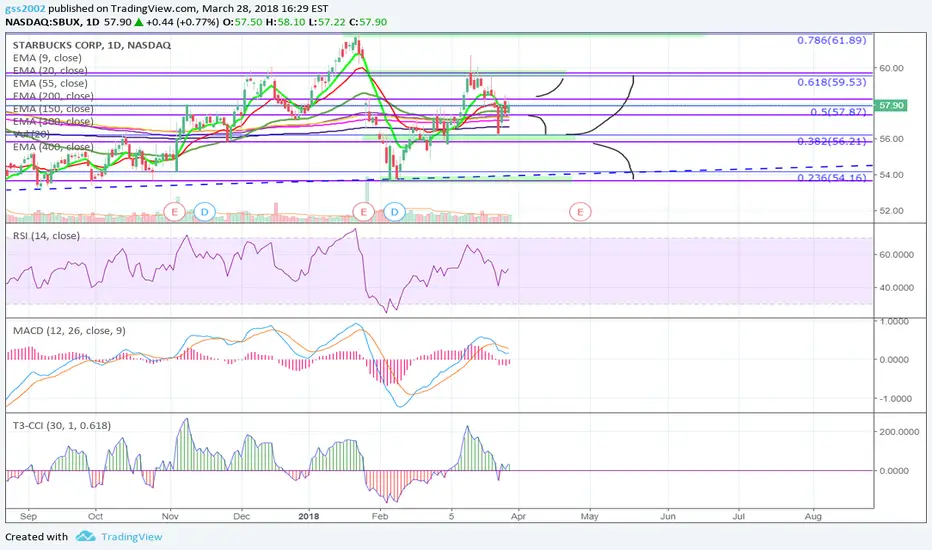The width and height of the screenshot is (932, 550).
Task: Click the 60.00 price axis label
Action: (x=892, y=68)
